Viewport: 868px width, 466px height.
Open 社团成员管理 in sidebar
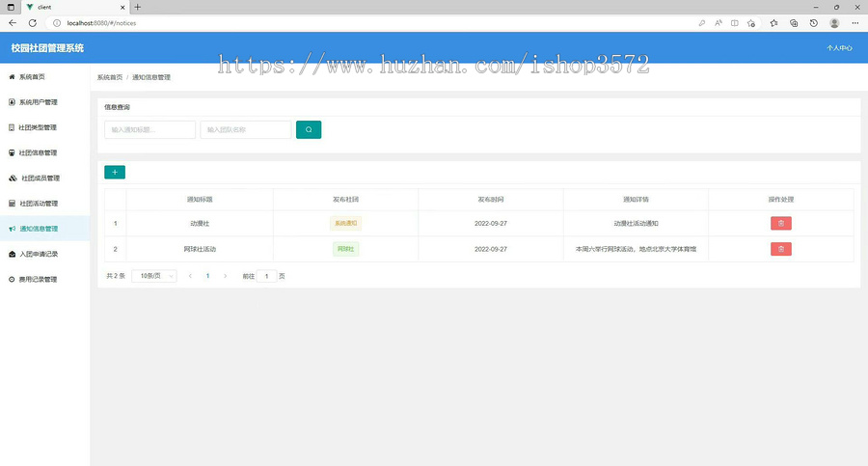click(x=44, y=178)
